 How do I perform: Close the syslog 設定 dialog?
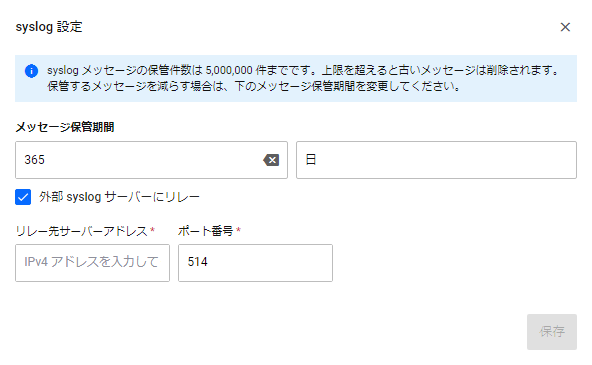tap(565, 27)
